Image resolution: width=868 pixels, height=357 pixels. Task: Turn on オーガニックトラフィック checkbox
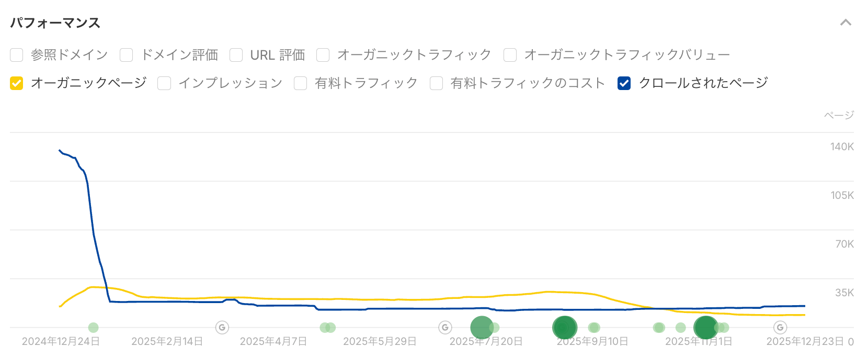323,55
